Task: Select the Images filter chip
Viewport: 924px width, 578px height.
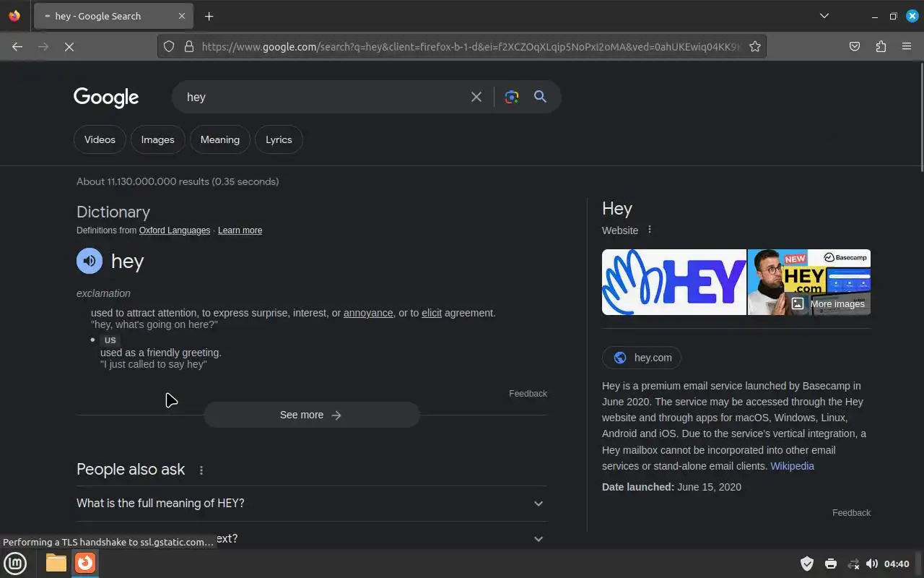Action: click(157, 139)
